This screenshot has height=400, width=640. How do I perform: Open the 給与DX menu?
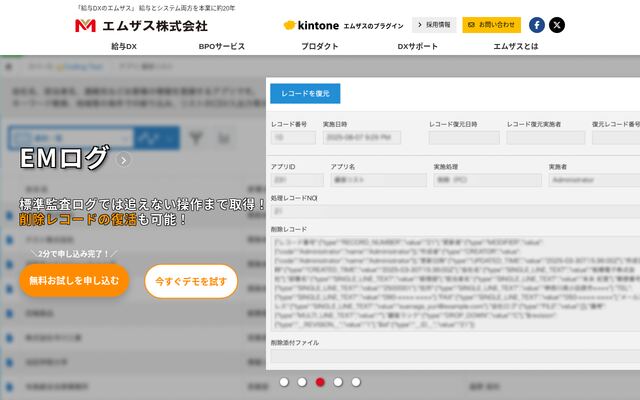[x=124, y=47]
